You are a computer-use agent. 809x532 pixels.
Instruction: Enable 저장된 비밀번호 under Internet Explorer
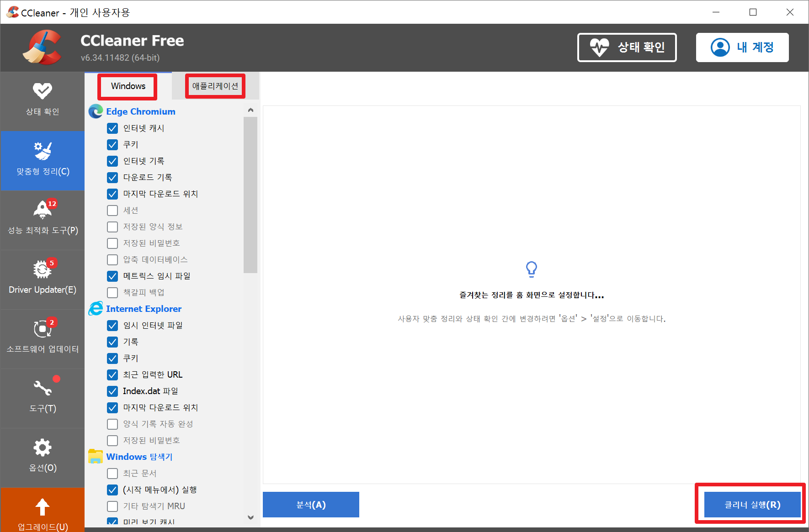(x=112, y=440)
